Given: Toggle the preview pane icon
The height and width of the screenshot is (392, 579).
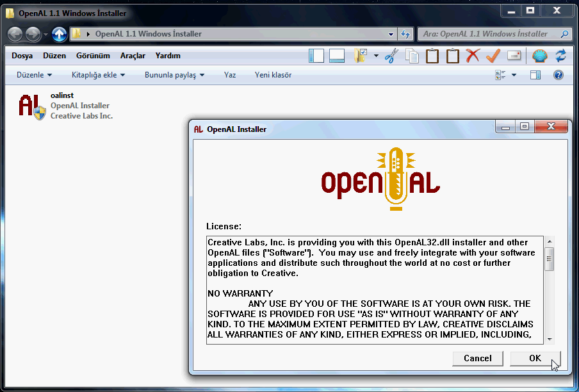Looking at the screenshot, I should click(535, 75).
